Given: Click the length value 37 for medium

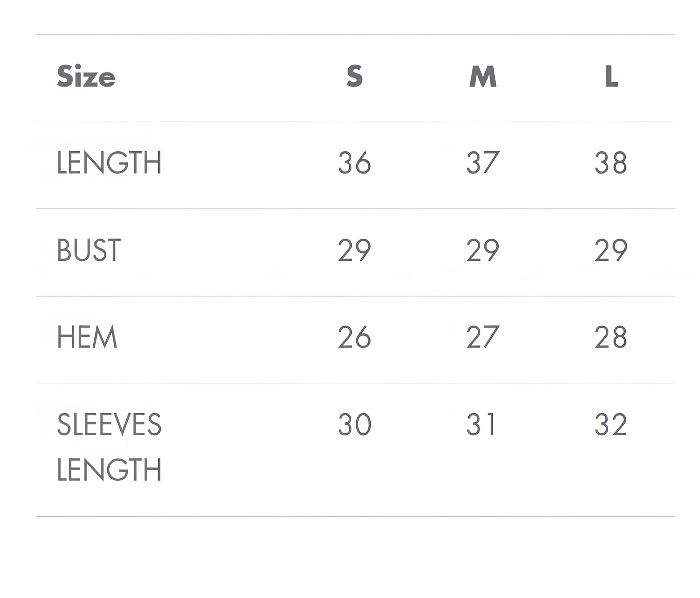Looking at the screenshot, I should (483, 163).
